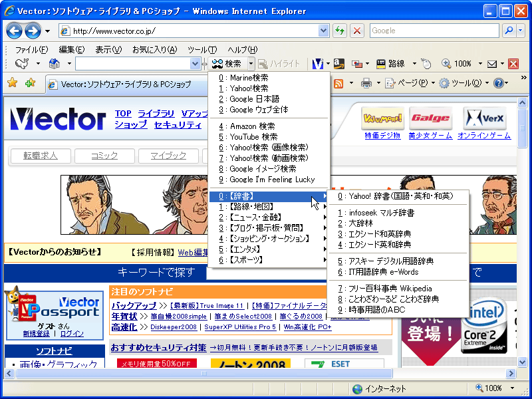Viewport: 532px width, 399px height.
Task: Select IT用語辞典 e-Words entry
Action: 398,272
